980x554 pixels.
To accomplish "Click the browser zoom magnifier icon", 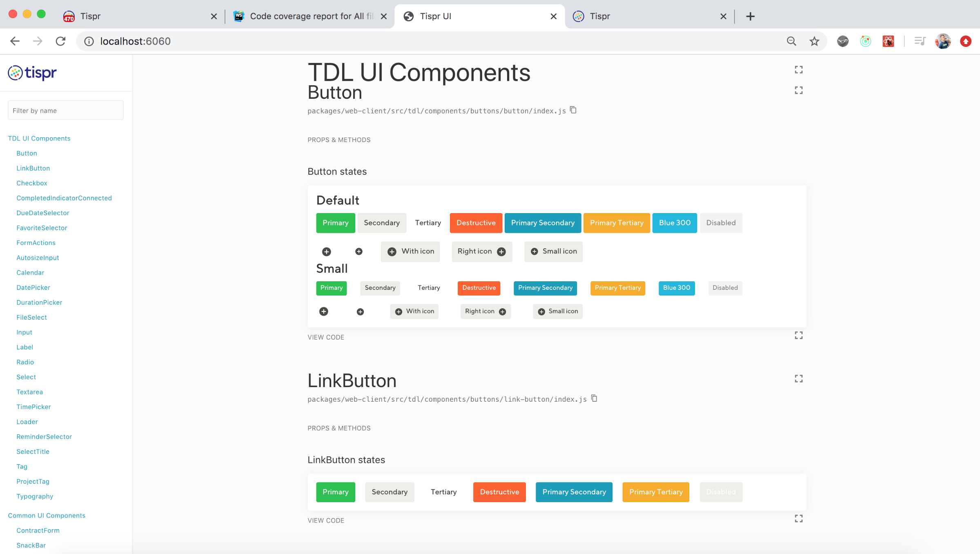I will coord(791,41).
